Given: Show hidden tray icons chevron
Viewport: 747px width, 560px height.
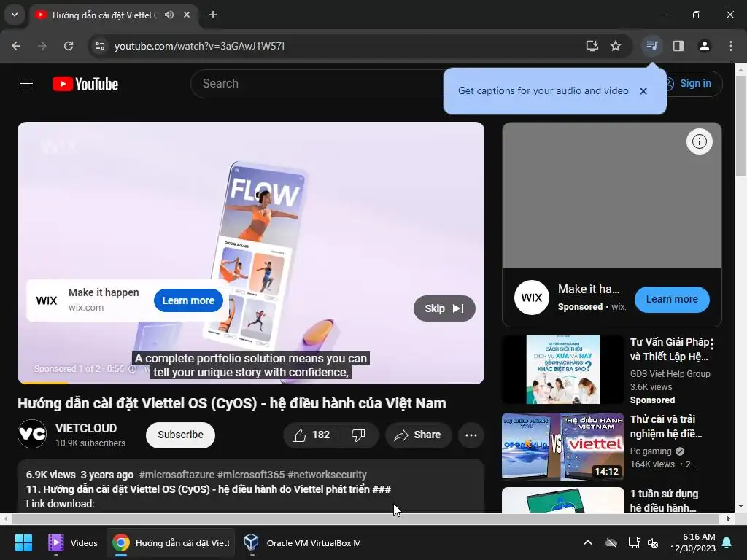Looking at the screenshot, I should pyautogui.click(x=588, y=542).
